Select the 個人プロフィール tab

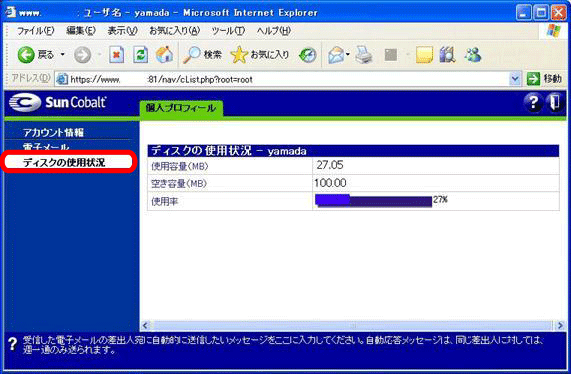click(x=181, y=108)
